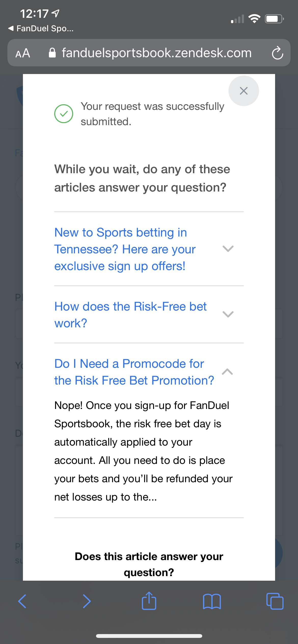The image size is (298, 644).
Task: Open the AA reader text size menu
Action: pyautogui.click(x=23, y=53)
